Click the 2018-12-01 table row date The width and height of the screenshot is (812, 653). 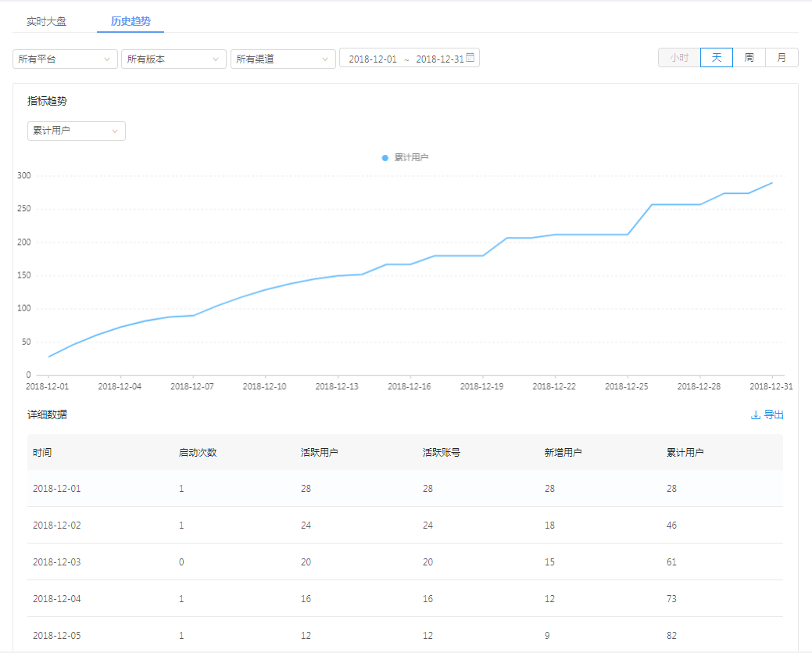[57, 489]
